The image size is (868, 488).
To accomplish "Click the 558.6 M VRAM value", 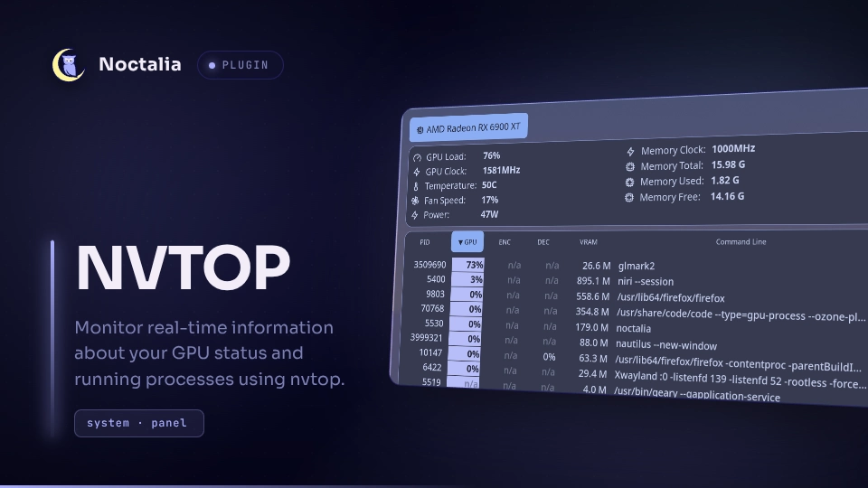I will (592, 297).
